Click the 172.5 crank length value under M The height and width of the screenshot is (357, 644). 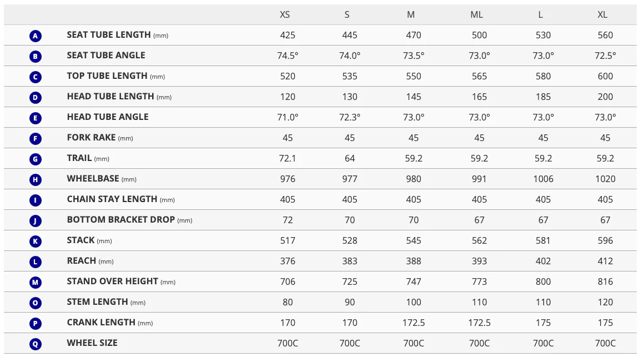click(414, 323)
